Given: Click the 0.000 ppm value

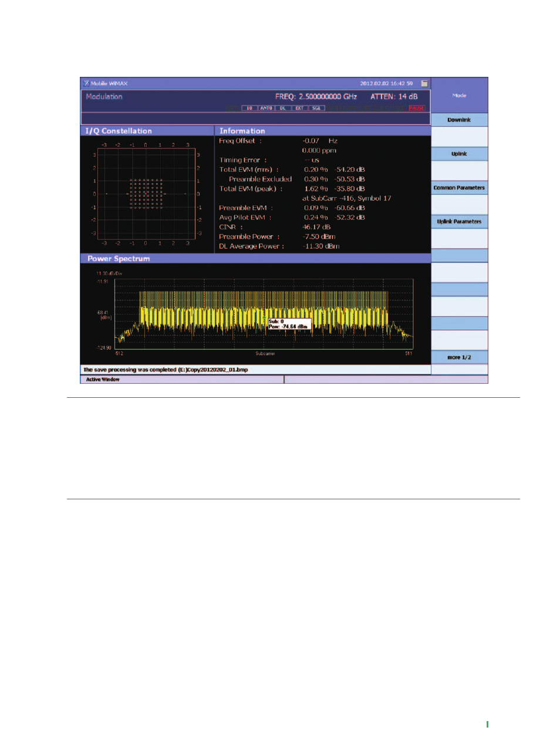Looking at the screenshot, I should tap(319, 150).
